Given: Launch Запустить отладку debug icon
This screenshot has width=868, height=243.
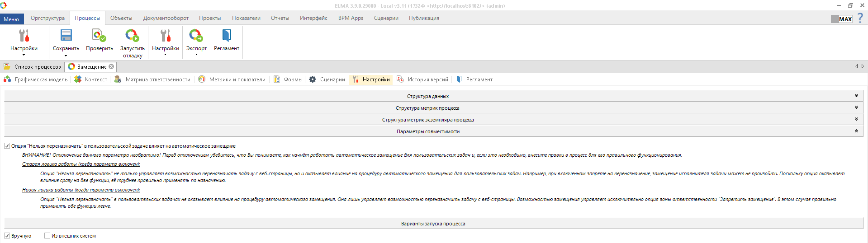Looking at the screenshot, I should coord(132,36).
